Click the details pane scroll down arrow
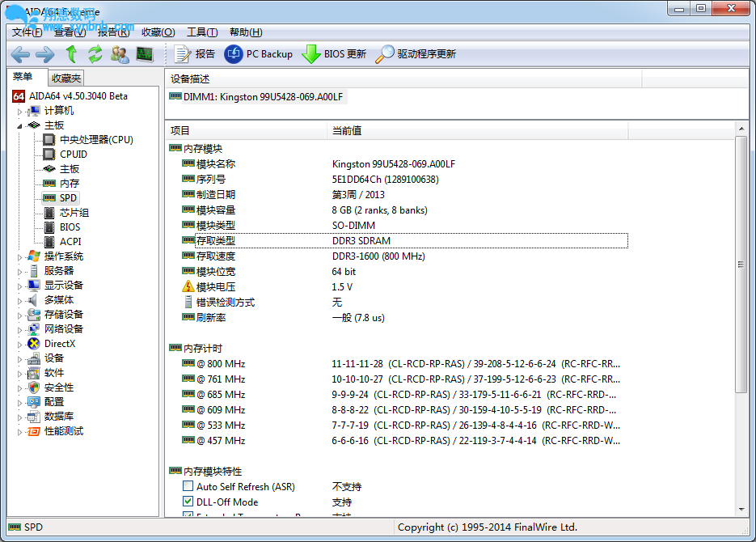 [x=741, y=509]
